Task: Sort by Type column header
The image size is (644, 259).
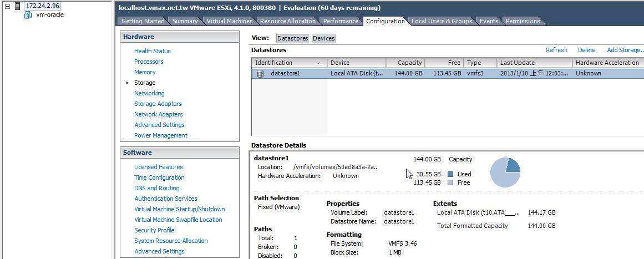Action: [480, 63]
